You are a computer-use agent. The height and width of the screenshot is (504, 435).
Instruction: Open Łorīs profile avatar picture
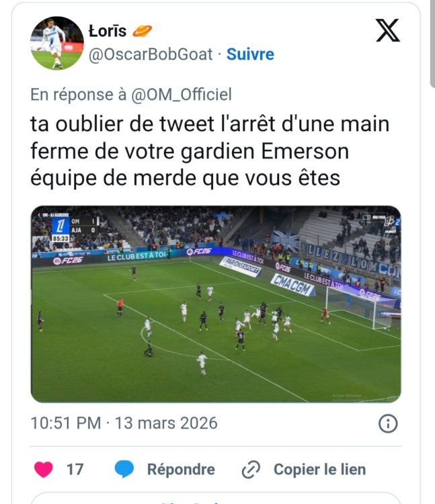(x=57, y=43)
